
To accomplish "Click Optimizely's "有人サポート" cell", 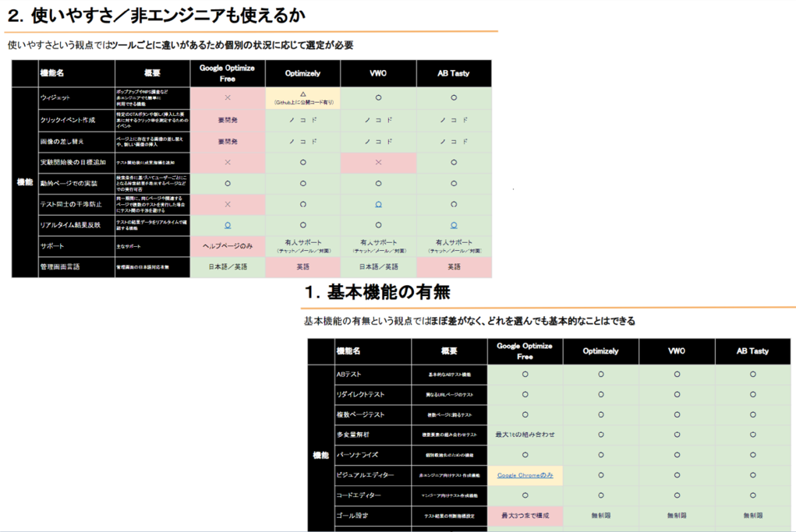I will [x=303, y=246].
